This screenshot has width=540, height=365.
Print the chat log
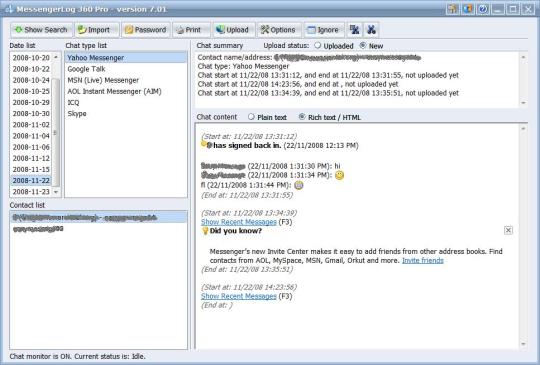pyautogui.click(x=191, y=30)
